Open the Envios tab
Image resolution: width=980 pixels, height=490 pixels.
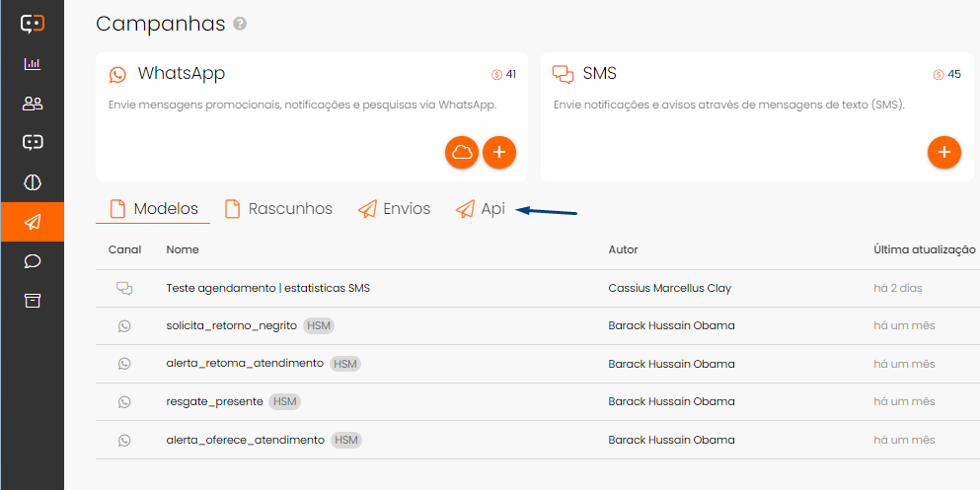[x=395, y=209]
